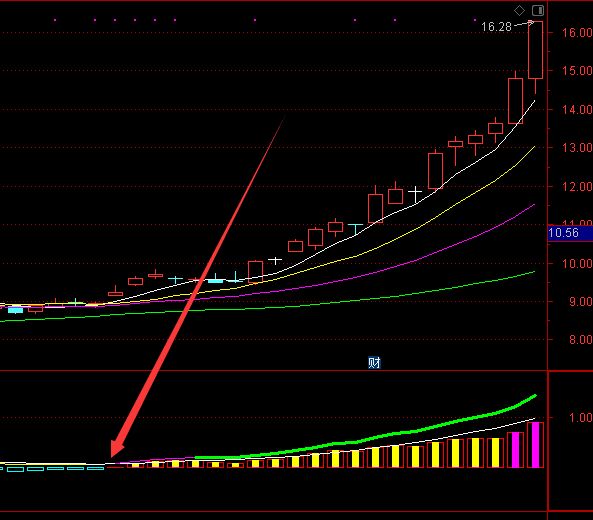Click the 16.28 high price label
Image resolution: width=593 pixels, height=520 pixels.
coord(496,27)
